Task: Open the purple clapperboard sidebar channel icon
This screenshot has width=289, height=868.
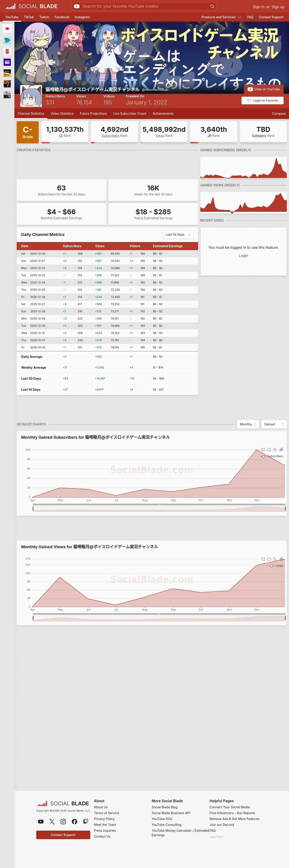Action: pos(7,62)
